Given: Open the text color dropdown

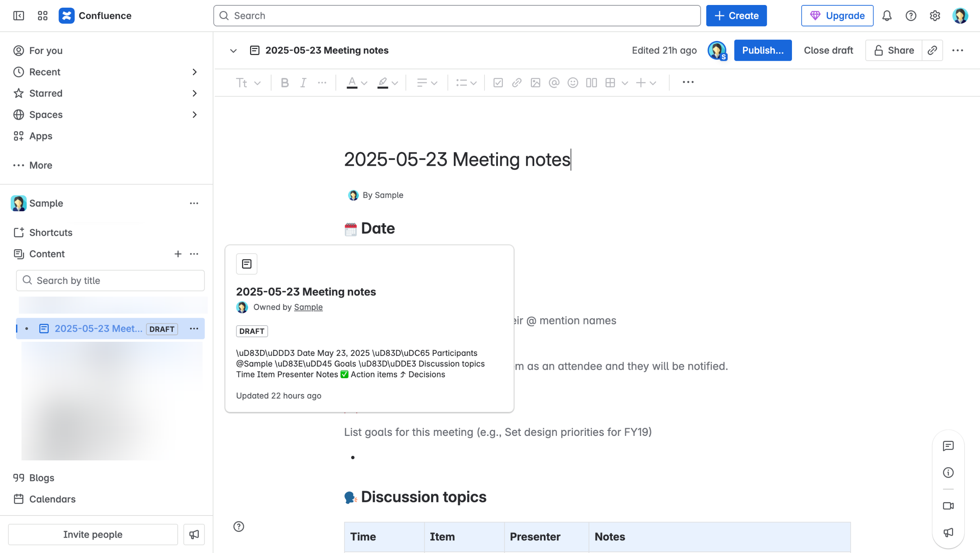Looking at the screenshot, I should pos(364,83).
